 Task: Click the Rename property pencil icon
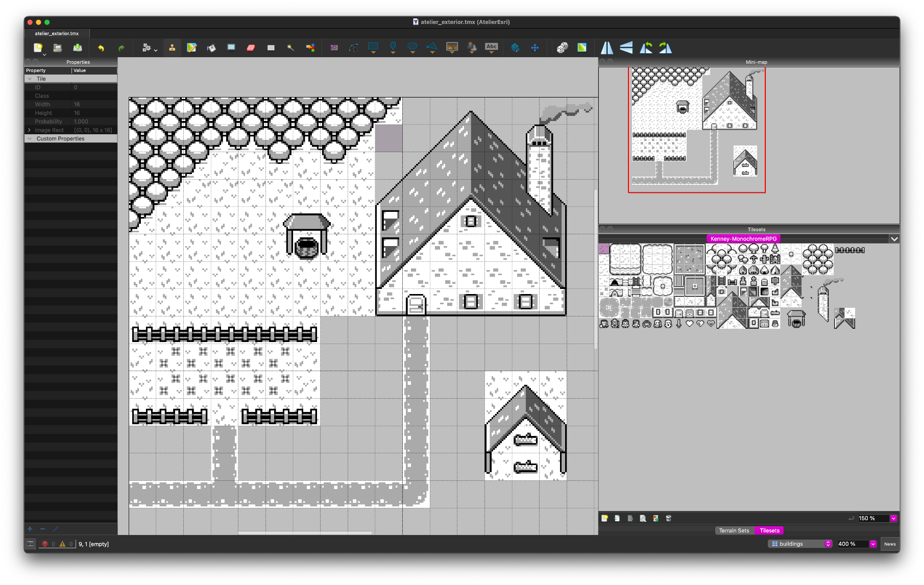56,529
